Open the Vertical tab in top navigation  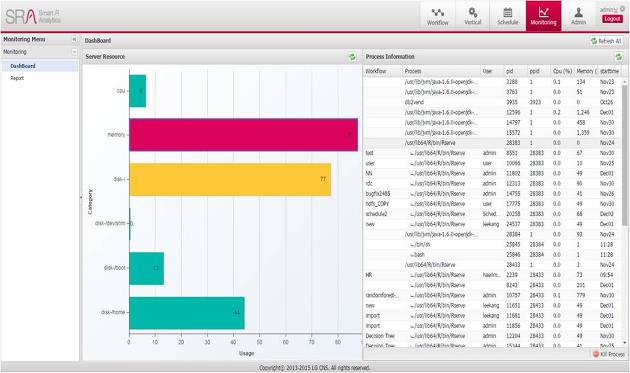(x=472, y=16)
